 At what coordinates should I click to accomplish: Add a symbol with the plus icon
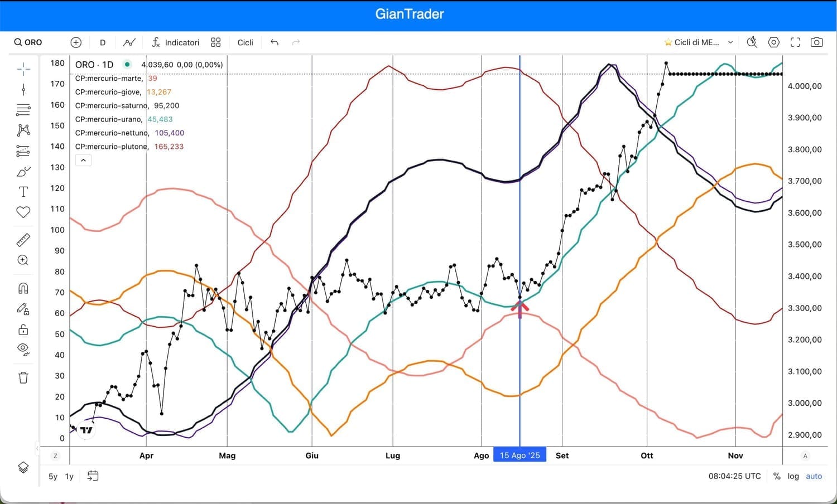pyautogui.click(x=76, y=42)
